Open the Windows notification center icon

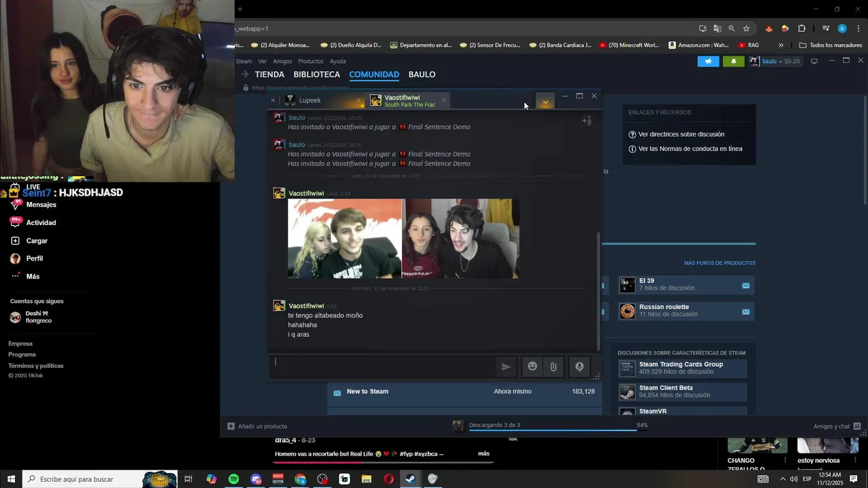[x=854, y=479]
